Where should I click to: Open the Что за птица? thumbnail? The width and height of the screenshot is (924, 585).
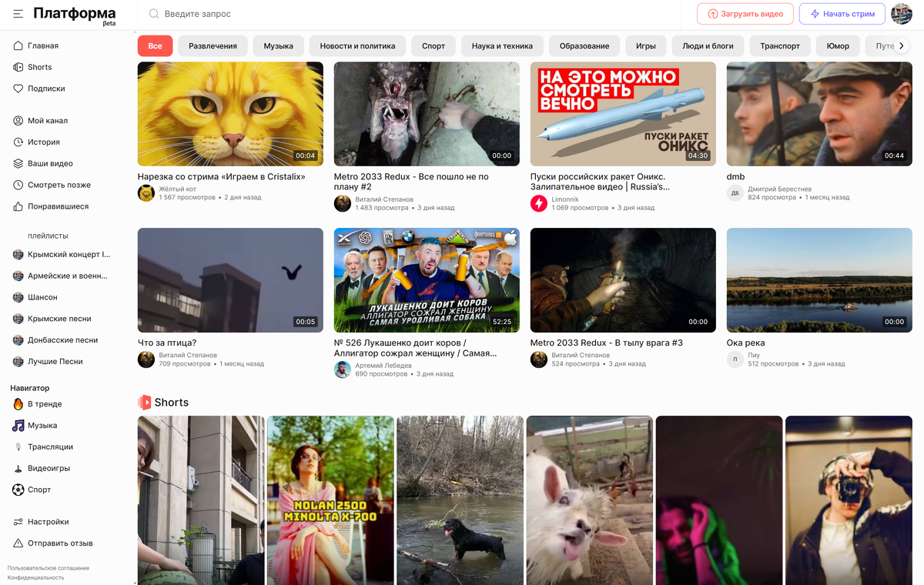pos(230,280)
